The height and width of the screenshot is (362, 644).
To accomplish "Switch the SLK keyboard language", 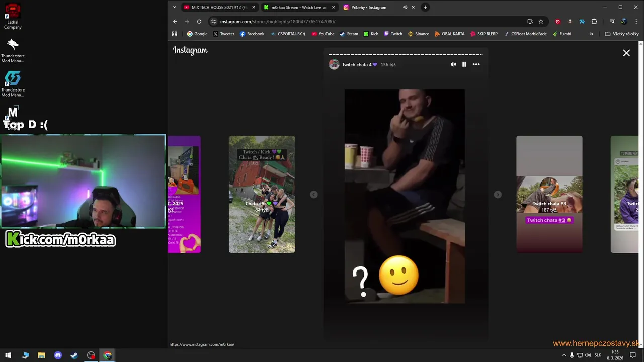I will coord(598,355).
